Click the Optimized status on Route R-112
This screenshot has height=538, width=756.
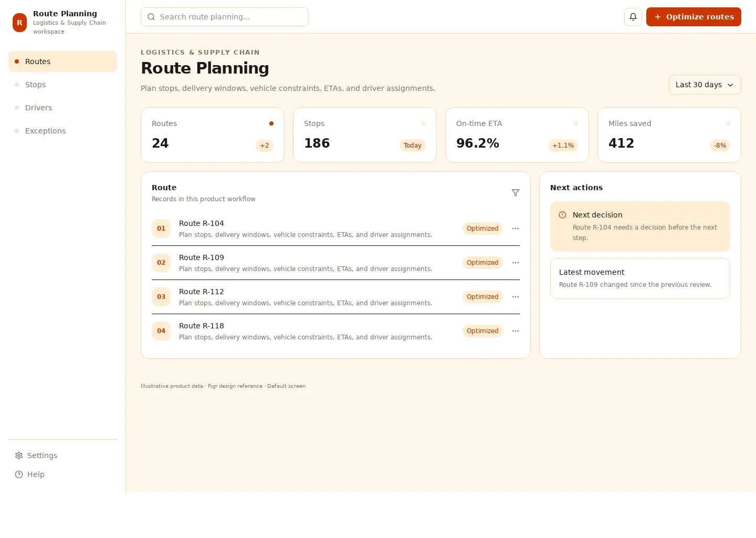482,297
